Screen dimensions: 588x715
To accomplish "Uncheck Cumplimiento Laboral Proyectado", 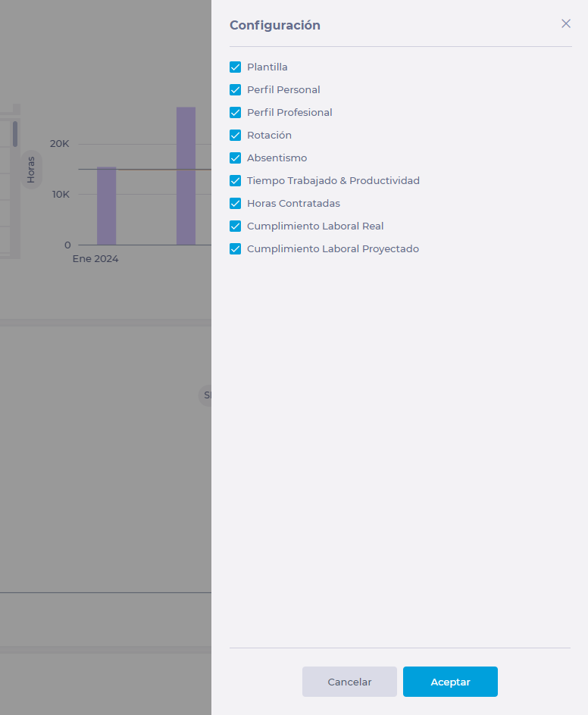I will click(235, 249).
